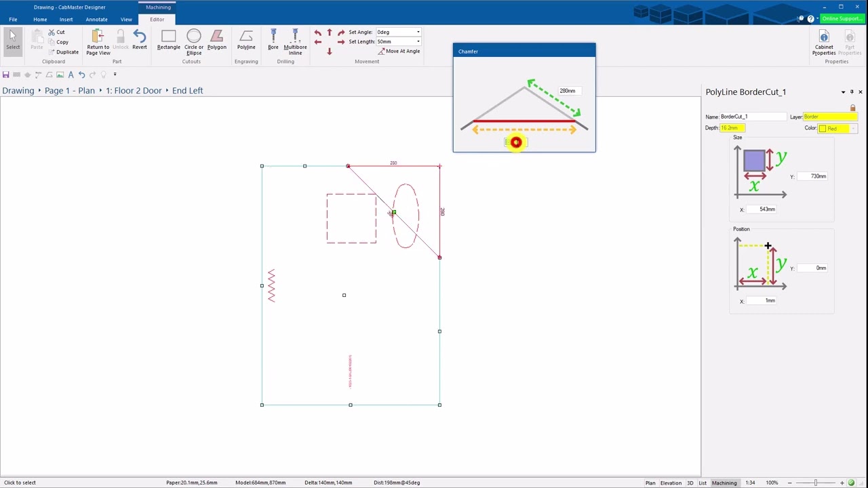This screenshot has width=868, height=488.
Task: Open the File menu
Action: tap(13, 19)
